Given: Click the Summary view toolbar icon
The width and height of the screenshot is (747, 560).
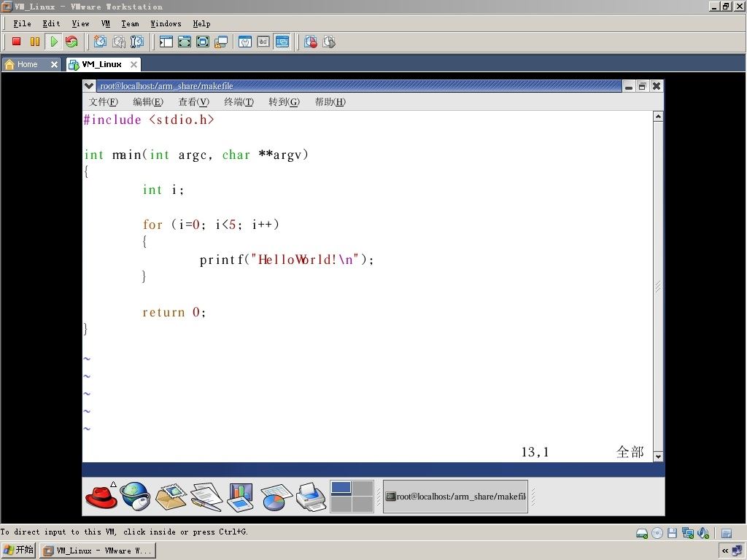Looking at the screenshot, I should tap(245, 42).
